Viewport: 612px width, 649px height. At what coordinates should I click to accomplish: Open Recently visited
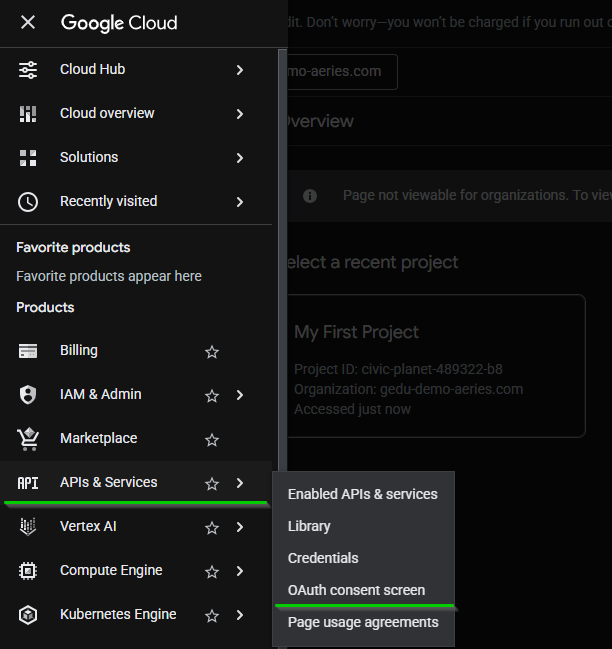[136, 202]
